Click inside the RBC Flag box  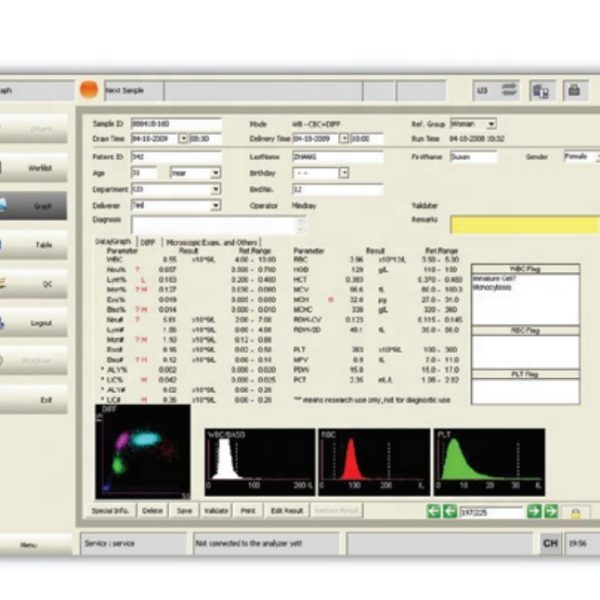click(x=525, y=352)
